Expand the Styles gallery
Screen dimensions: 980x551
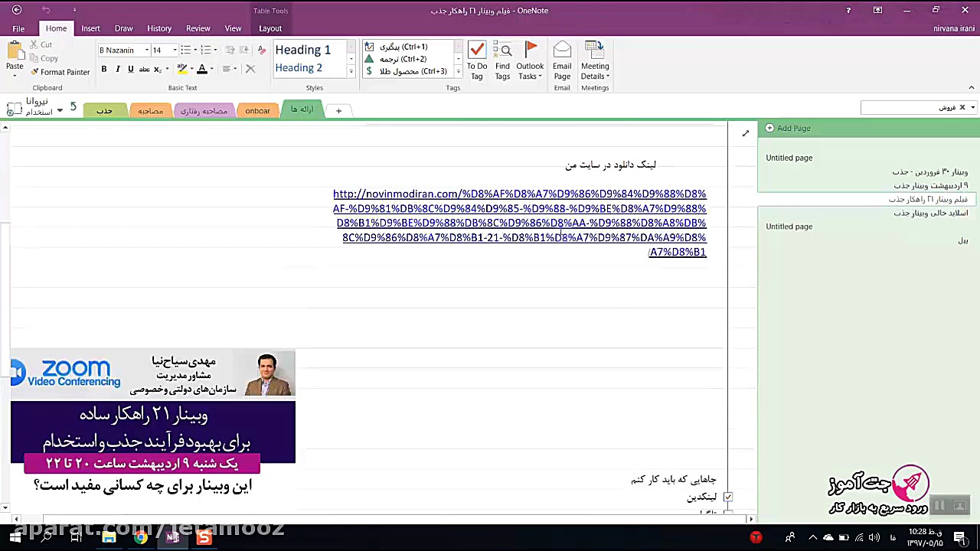(x=351, y=72)
